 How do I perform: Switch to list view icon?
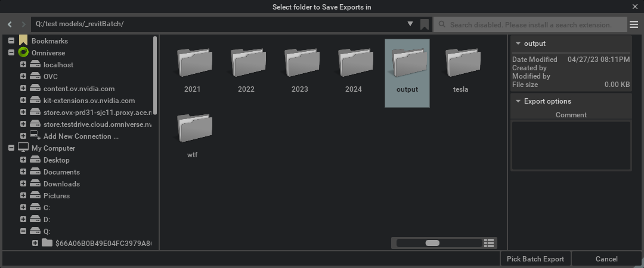pos(489,243)
